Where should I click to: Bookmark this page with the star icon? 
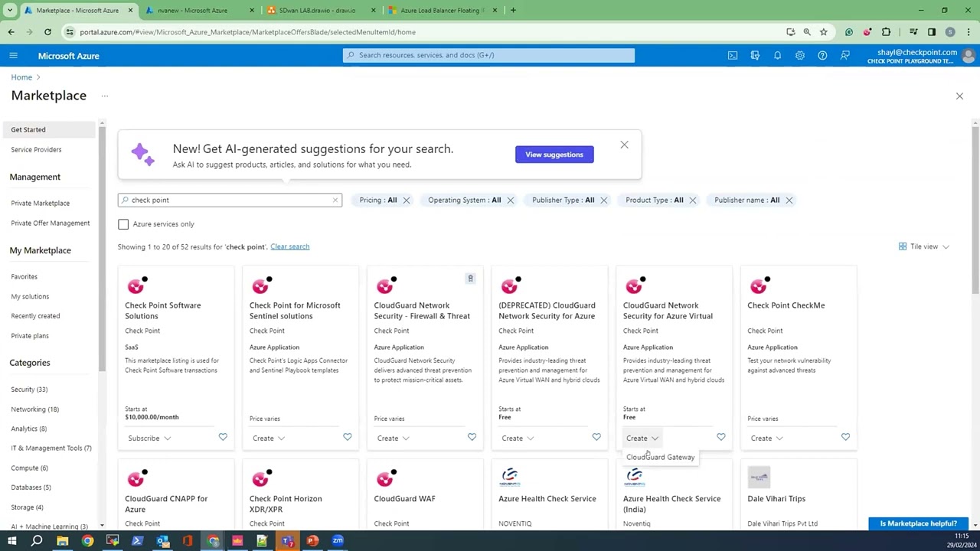pyautogui.click(x=823, y=32)
